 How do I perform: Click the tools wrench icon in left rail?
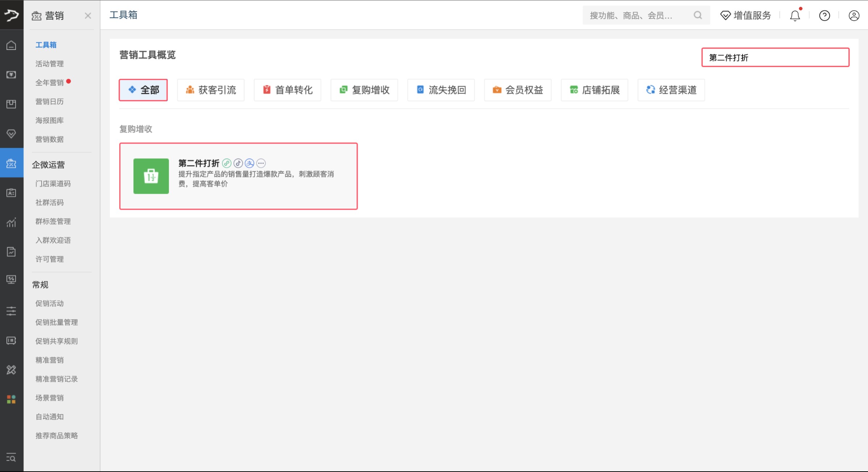point(11,370)
